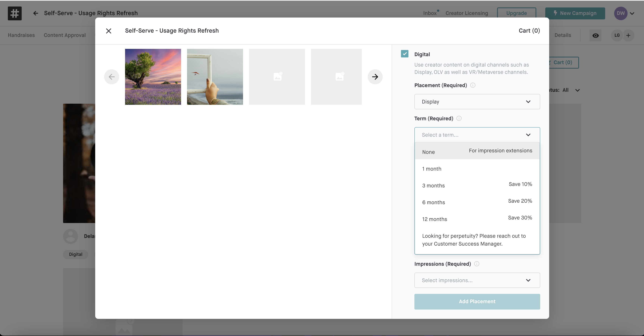
Task: Click the Add Placement button
Action: coord(477,302)
